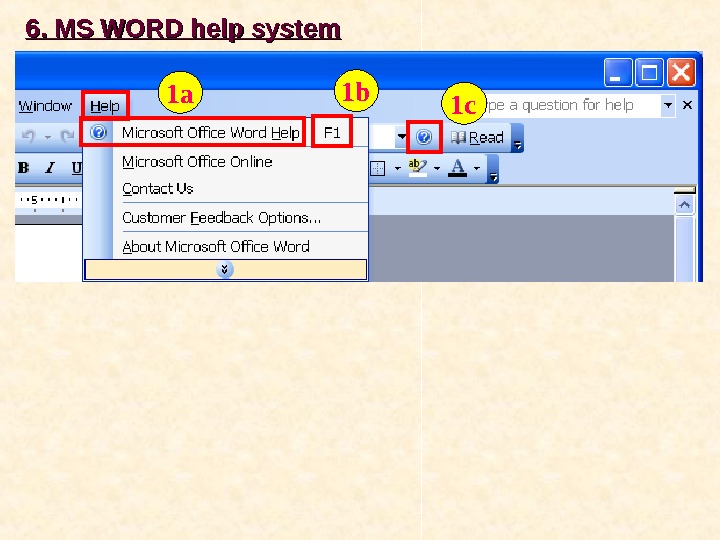The width and height of the screenshot is (720, 540).
Task: Toggle Bold formatting
Action: (x=24, y=168)
